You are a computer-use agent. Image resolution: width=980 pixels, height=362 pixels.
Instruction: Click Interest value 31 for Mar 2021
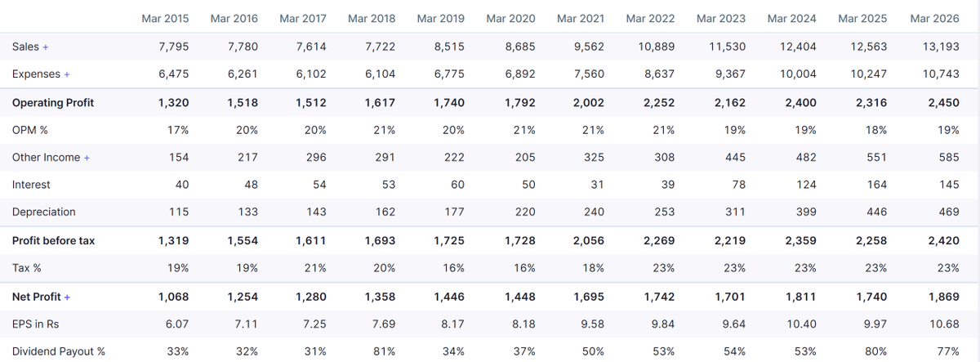click(598, 185)
